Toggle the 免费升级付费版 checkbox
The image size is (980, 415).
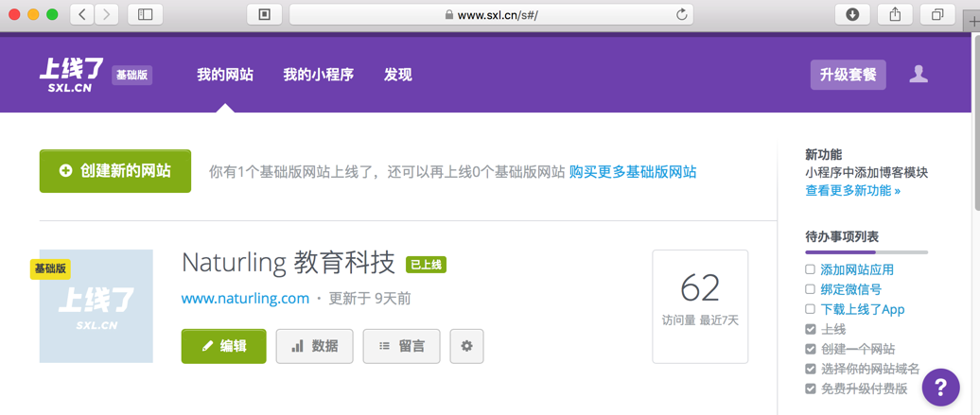[x=810, y=389]
